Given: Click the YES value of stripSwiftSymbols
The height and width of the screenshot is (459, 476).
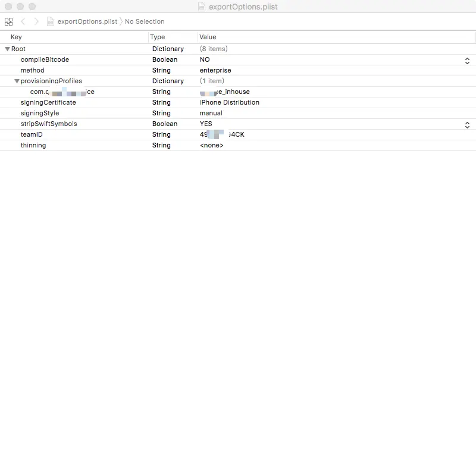Looking at the screenshot, I should (206, 124).
